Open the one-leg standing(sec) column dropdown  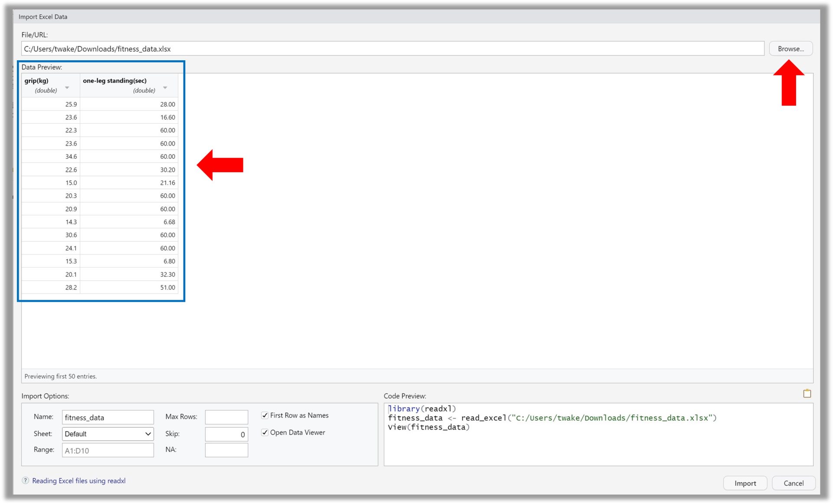point(165,87)
